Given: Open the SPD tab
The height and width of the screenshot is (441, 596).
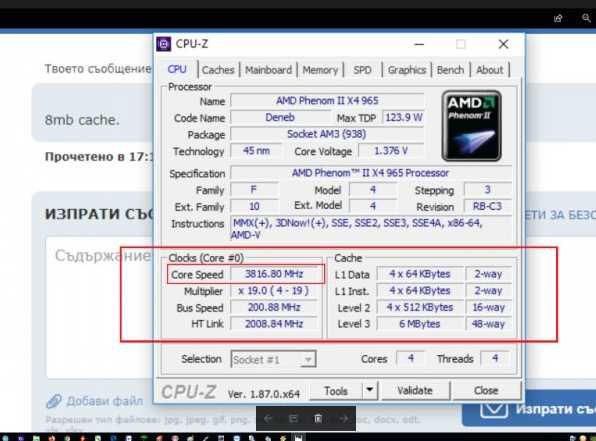Looking at the screenshot, I should 362,70.
